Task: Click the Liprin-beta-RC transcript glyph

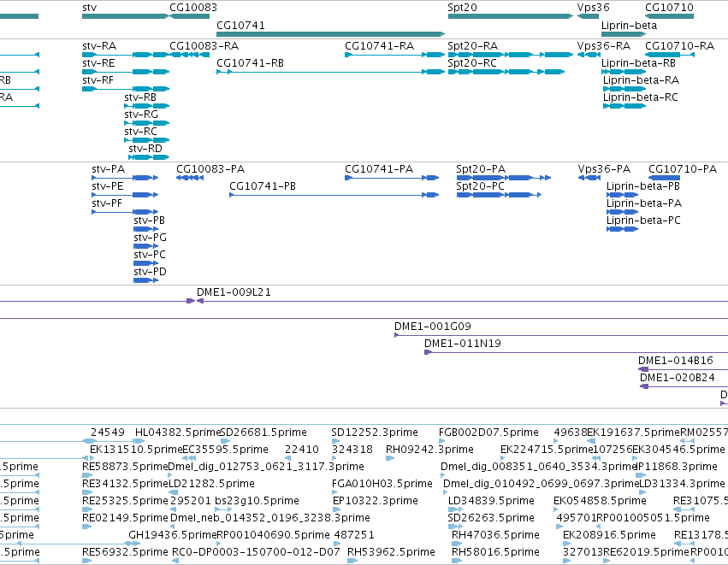Action: click(x=624, y=106)
